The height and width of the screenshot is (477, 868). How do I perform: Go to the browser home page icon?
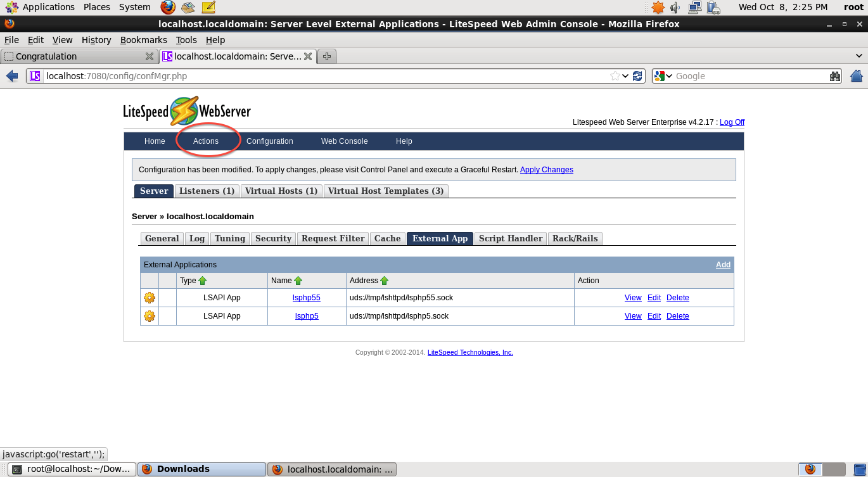click(x=857, y=76)
